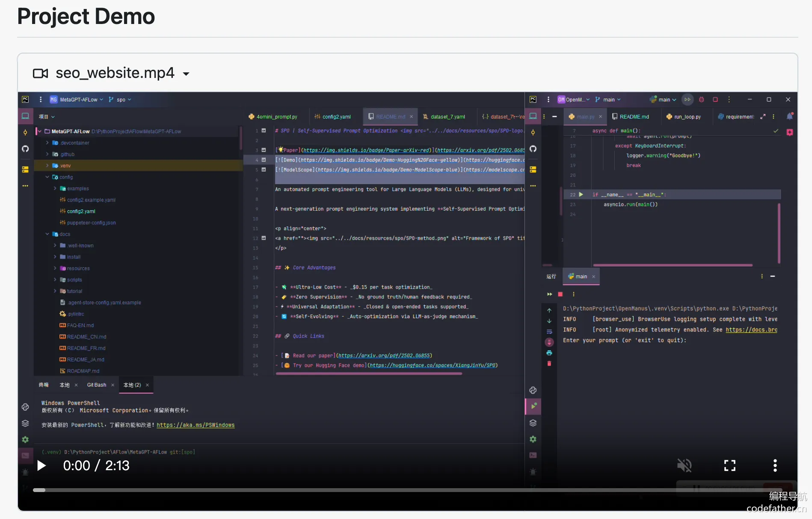Open the Python Console icon in OpenManus sidebar
The image size is (812, 519).
point(533,390)
